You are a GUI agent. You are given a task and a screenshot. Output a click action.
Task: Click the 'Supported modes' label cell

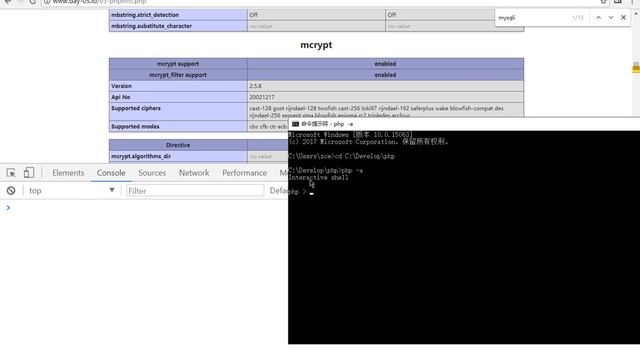click(178, 127)
